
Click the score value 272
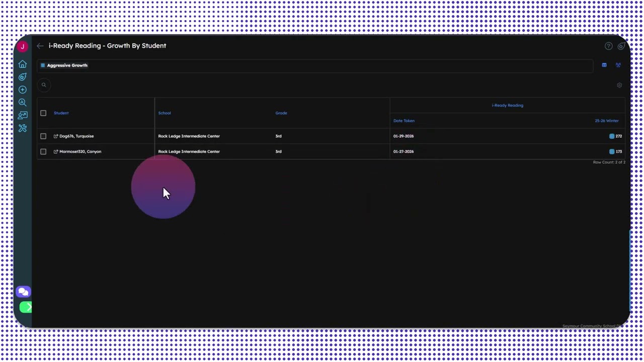coord(619,136)
